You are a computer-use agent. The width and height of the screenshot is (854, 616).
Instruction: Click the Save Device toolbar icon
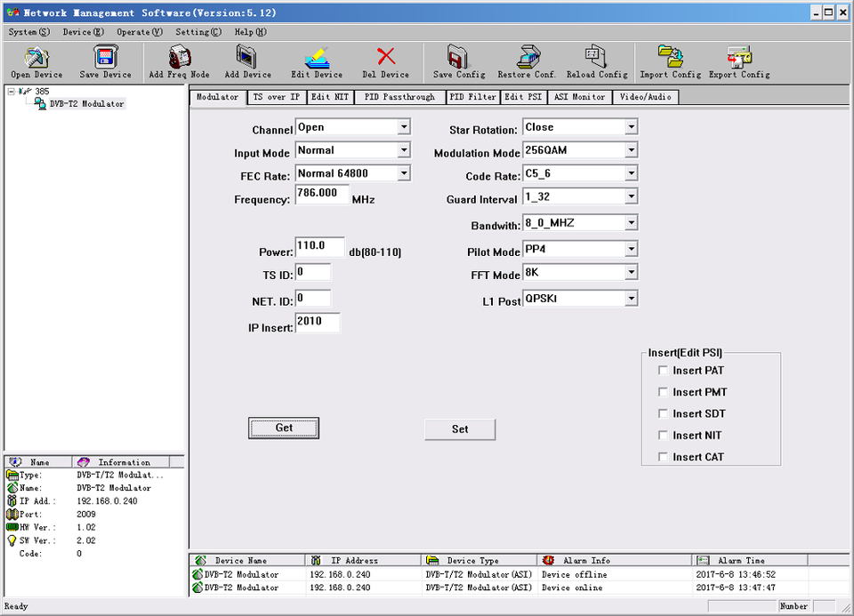[105, 59]
